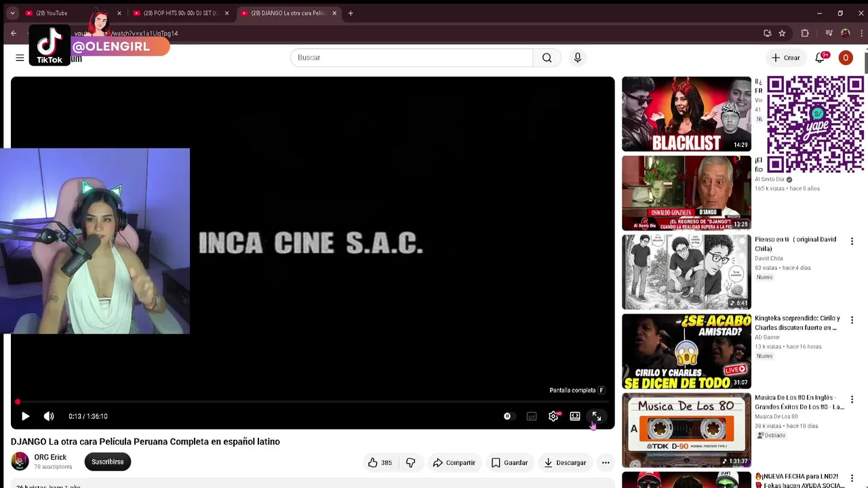Start voice search with the microphone
This screenshot has width=868, height=488.
578,58
